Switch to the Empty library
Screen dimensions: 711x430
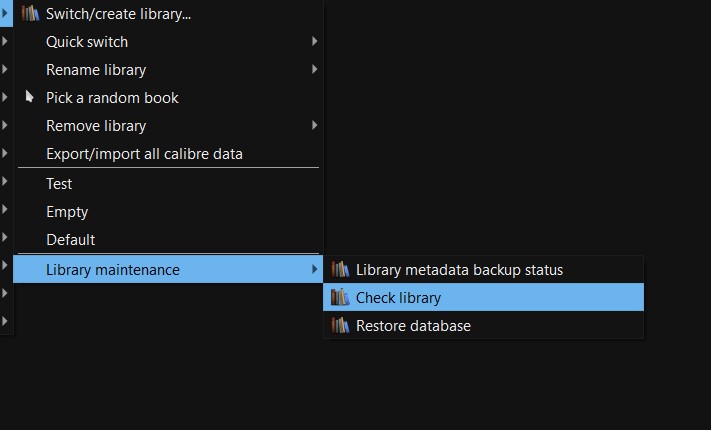pos(67,212)
